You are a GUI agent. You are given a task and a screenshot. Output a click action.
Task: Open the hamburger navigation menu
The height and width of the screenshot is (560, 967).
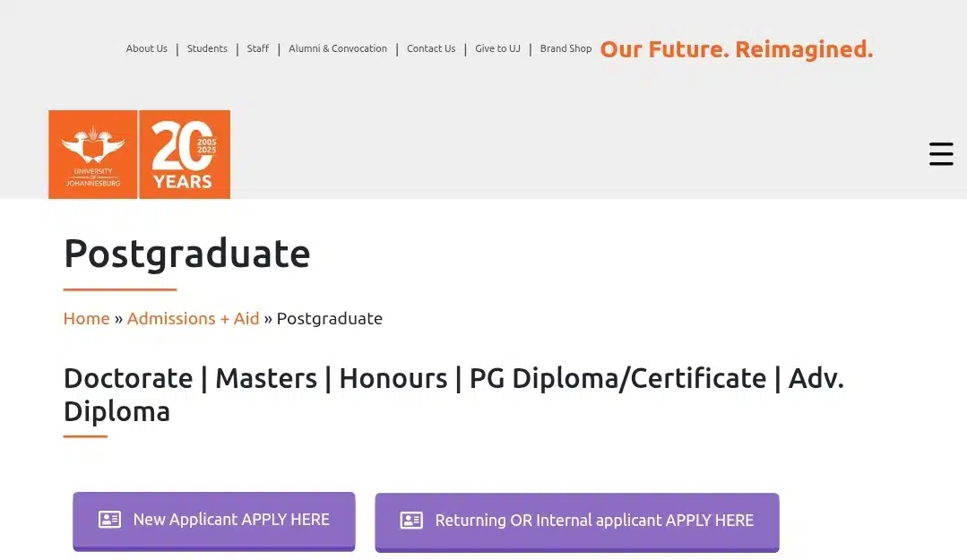tap(941, 154)
